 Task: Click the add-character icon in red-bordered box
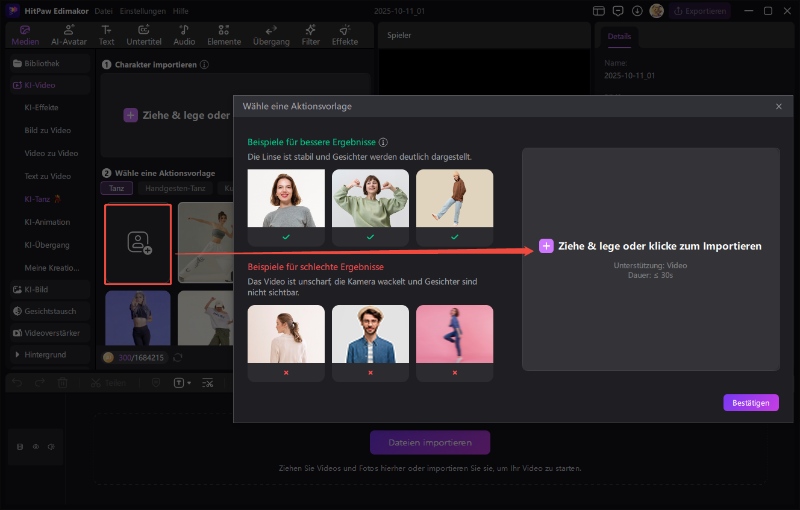(138, 243)
